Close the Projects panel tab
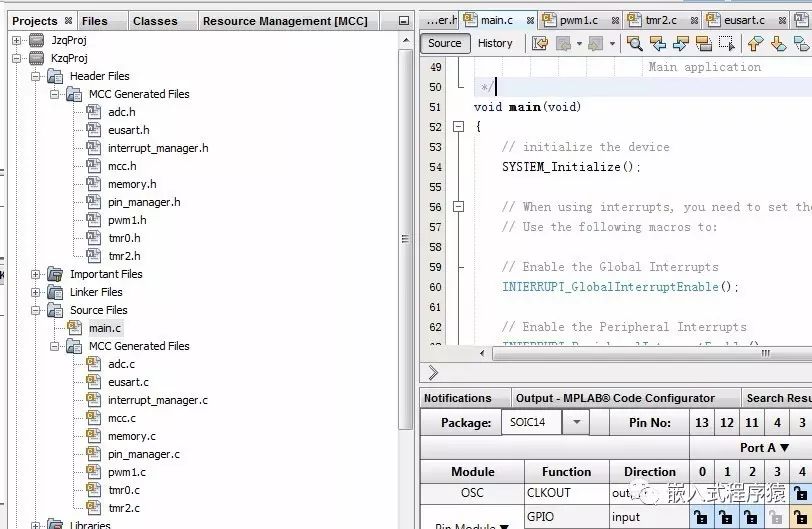Image resolution: width=812 pixels, height=529 pixels. coord(68,21)
